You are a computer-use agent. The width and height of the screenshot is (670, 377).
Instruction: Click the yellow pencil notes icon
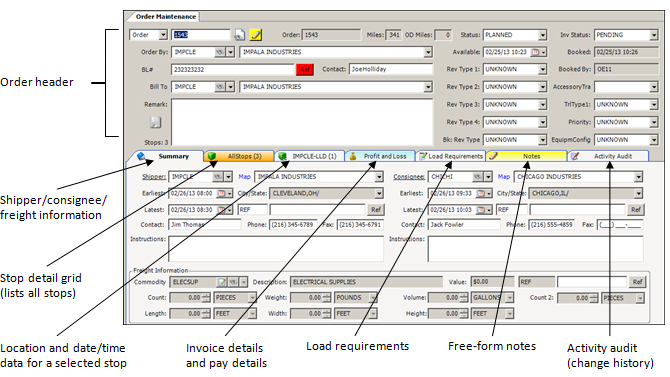coord(256,35)
